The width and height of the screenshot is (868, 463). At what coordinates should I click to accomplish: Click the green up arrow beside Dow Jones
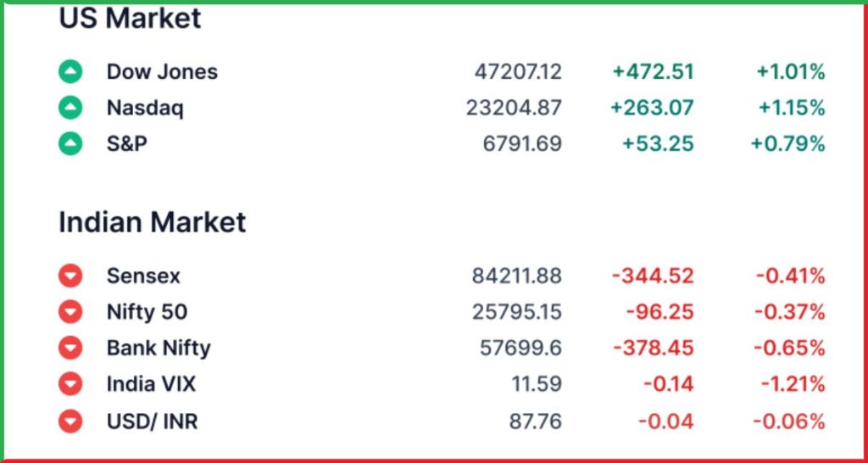coord(70,72)
